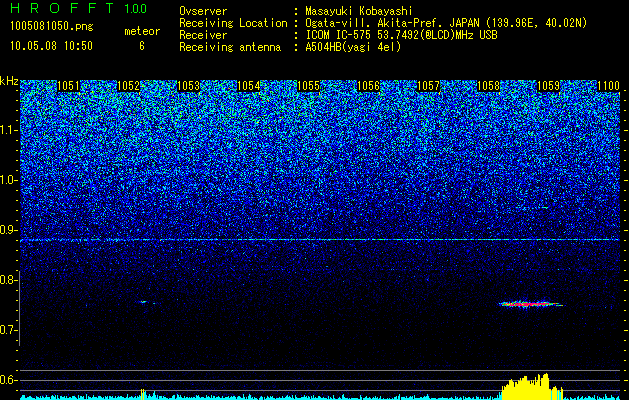Click time marker 1051
The width and height of the screenshot is (629, 400).
pyautogui.click(x=68, y=86)
